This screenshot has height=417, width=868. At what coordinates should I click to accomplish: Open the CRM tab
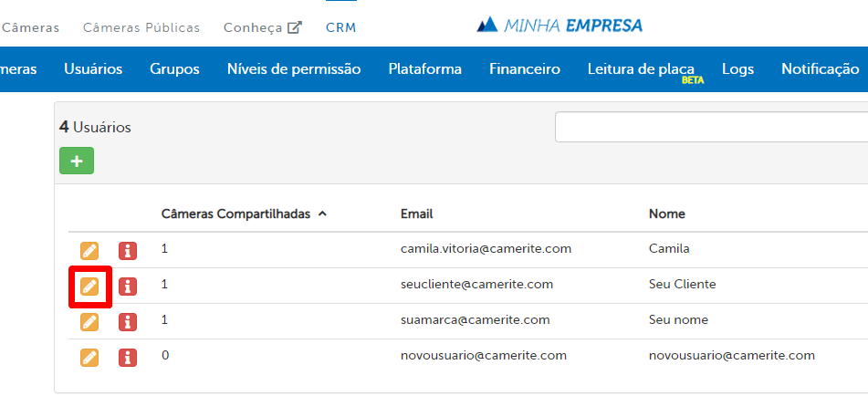point(340,27)
